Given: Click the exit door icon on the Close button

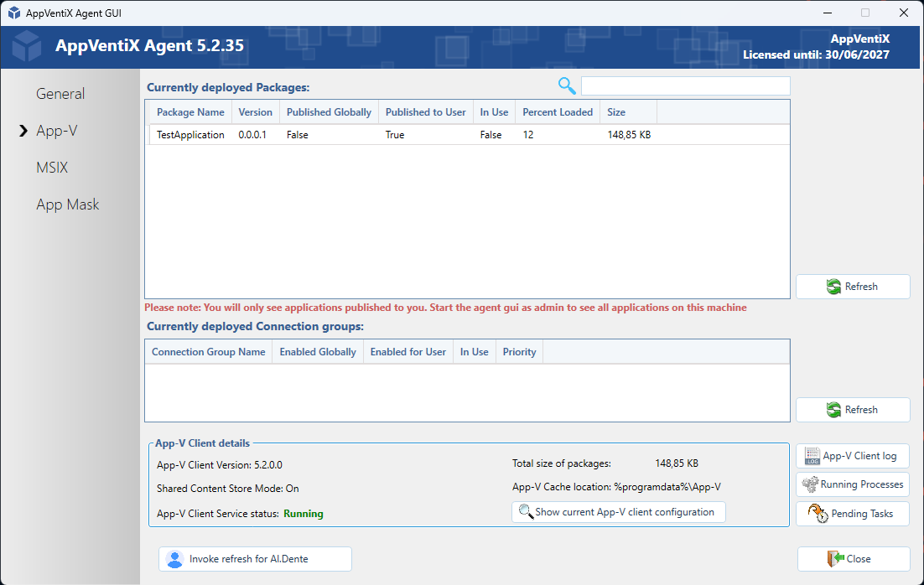Looking at the screenshot, I should [x=836, y=558].
